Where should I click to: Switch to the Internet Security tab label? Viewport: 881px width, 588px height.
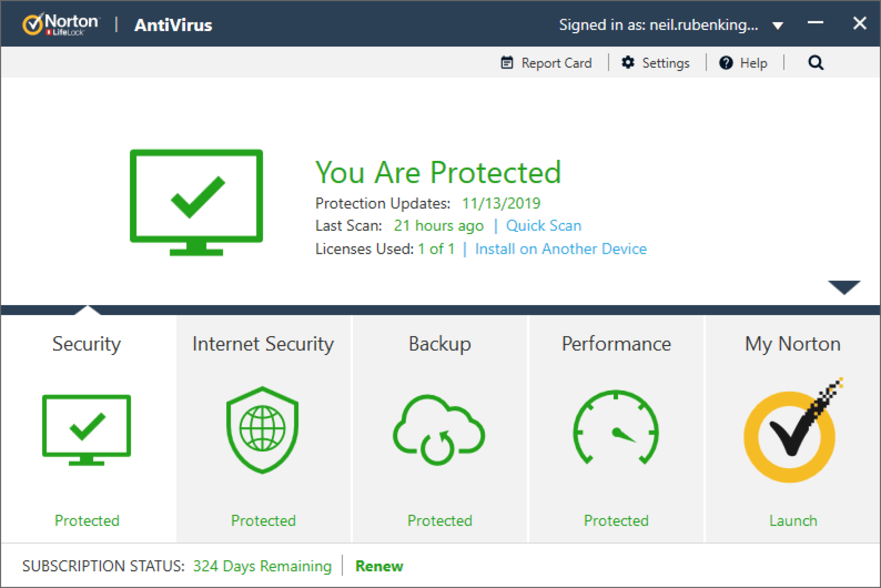tap(263, 344)
